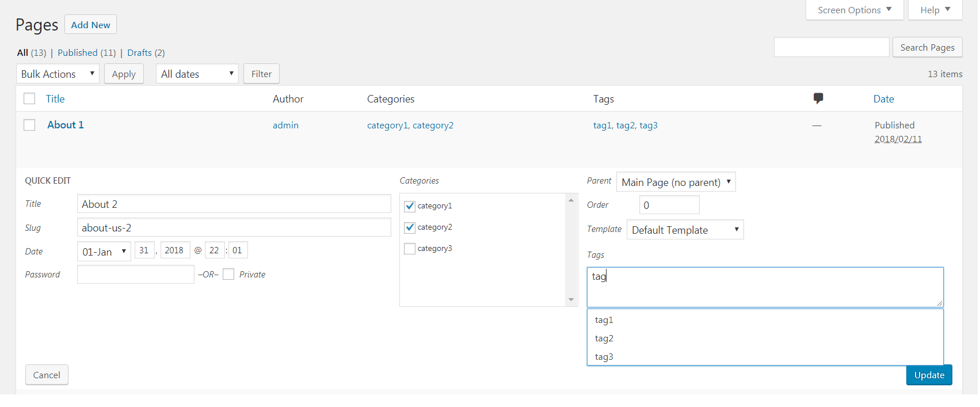Open the tag1 link in About 1 row
This screenshot has height=407, width=980.
coord(602,125)
